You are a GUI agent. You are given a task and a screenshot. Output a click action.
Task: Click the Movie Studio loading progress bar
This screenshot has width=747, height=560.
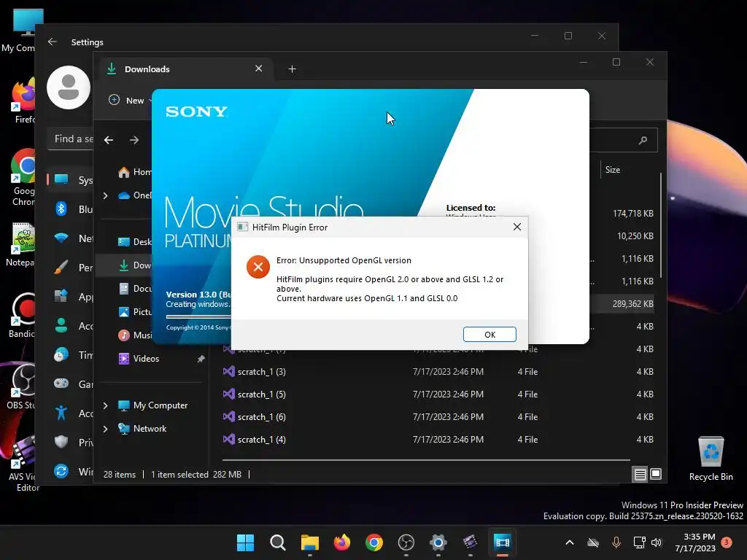pyautogui.click(x=198, y=316)
